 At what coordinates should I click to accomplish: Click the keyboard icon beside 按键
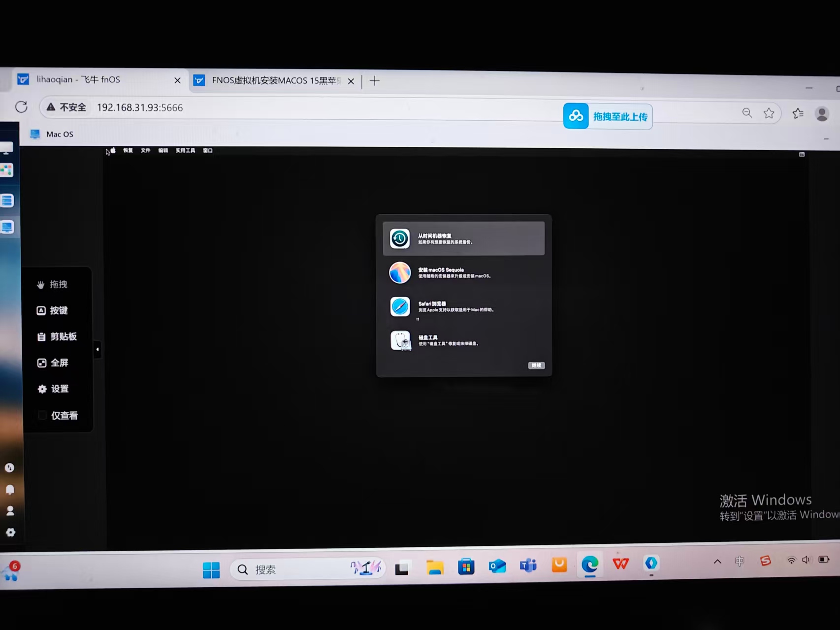point(41,310)
